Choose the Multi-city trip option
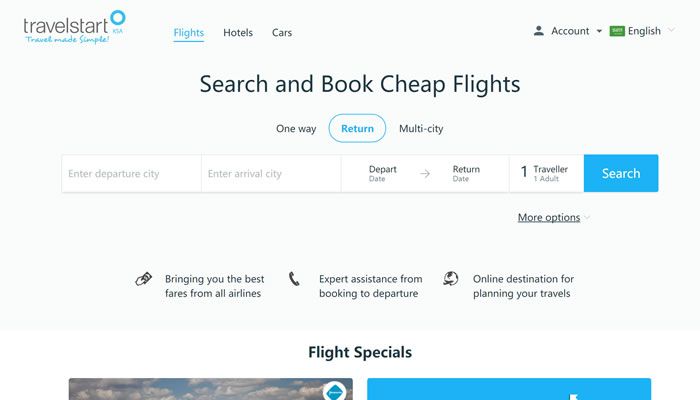700x400 pixels. coord(421,129)
